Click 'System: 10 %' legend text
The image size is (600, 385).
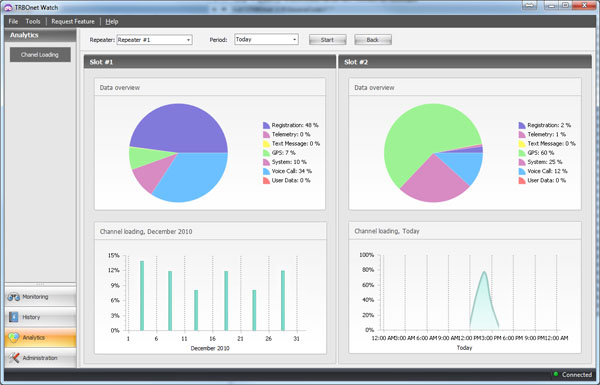289,162
